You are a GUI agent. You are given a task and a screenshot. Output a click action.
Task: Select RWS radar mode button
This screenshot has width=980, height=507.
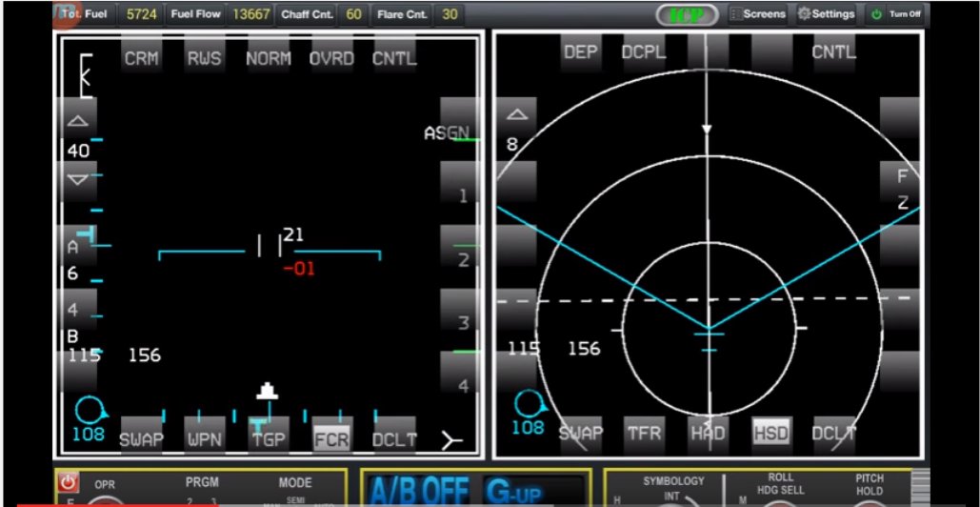[204, 58]
